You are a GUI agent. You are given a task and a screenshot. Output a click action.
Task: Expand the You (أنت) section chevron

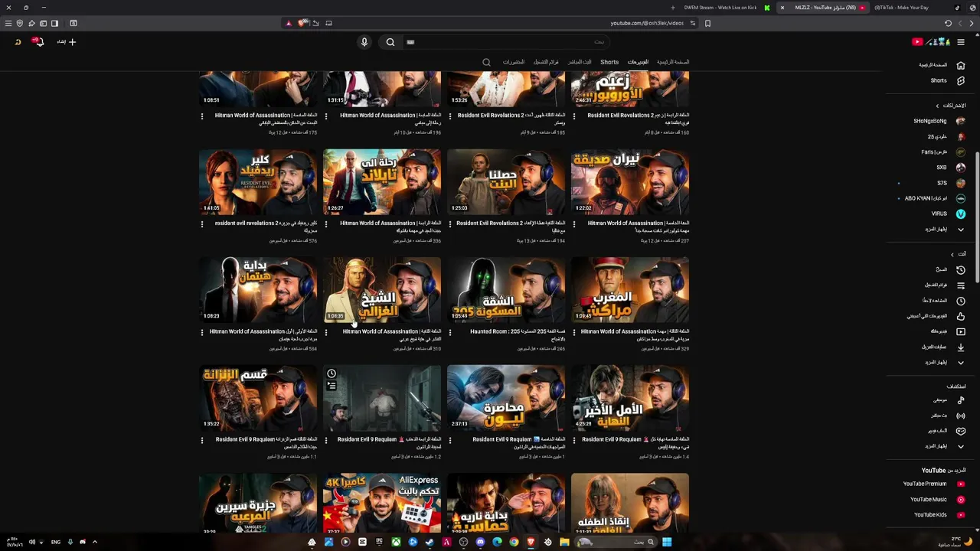pos(952,254)
